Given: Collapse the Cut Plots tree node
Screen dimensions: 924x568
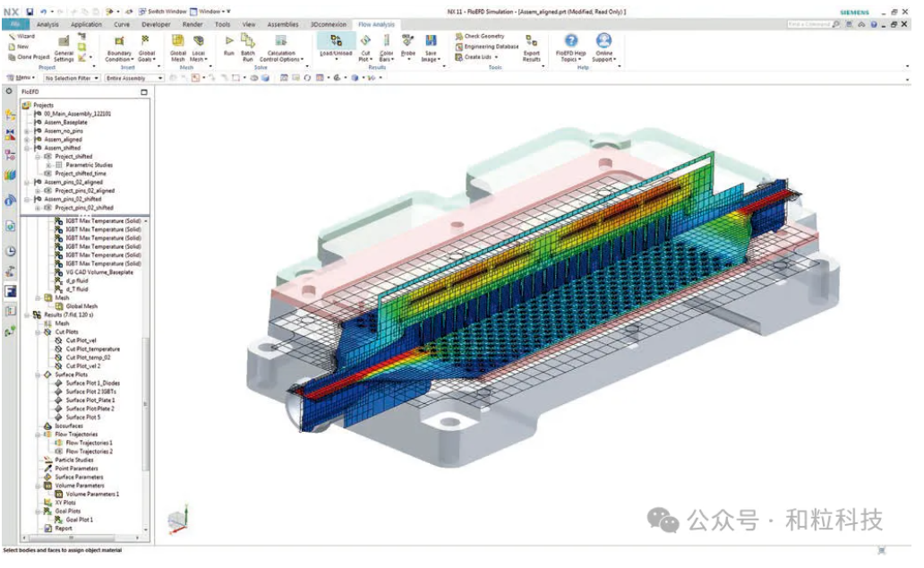Looking at the screenshot, I should point(38,331).
